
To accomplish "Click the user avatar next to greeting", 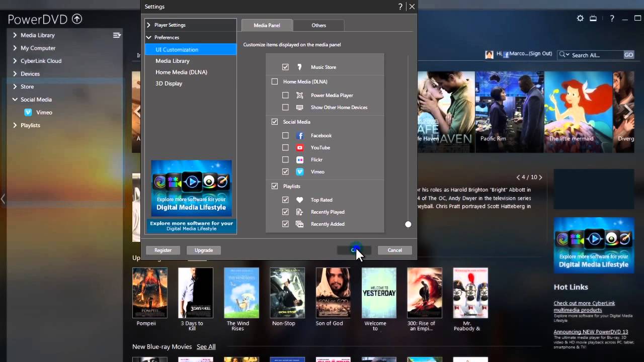I will pyautogui.click(x=489, y=54).
